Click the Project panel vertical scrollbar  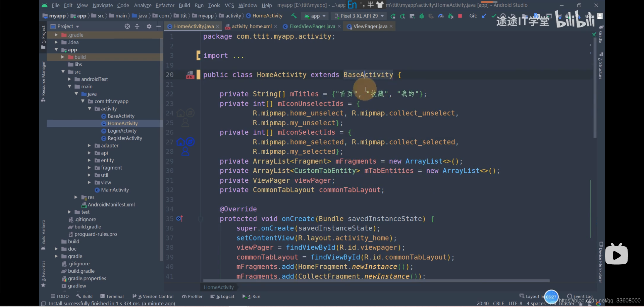(161, 150)
